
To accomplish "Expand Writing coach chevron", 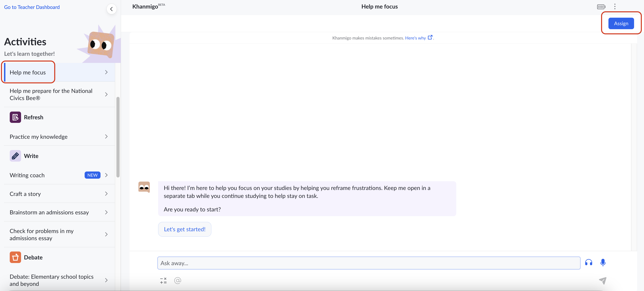I will (106, 175).
